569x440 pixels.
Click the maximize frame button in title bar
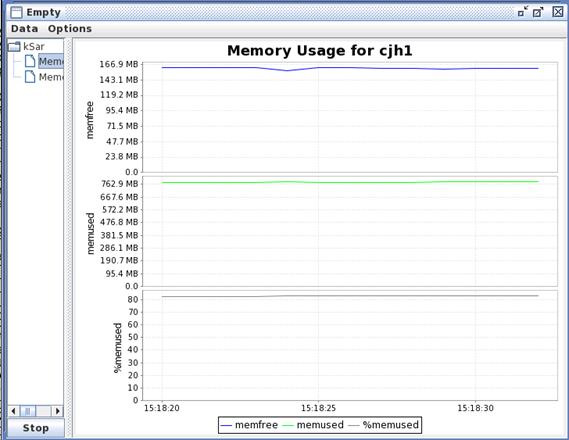click(538, 12)
